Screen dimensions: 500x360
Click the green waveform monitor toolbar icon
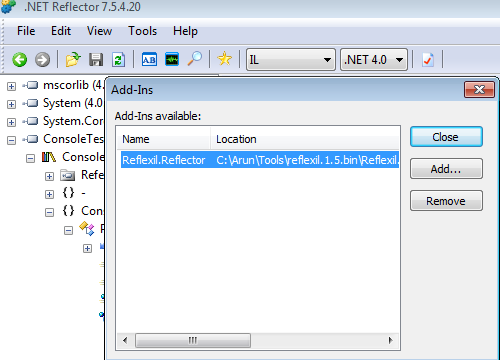coord(172,60)
